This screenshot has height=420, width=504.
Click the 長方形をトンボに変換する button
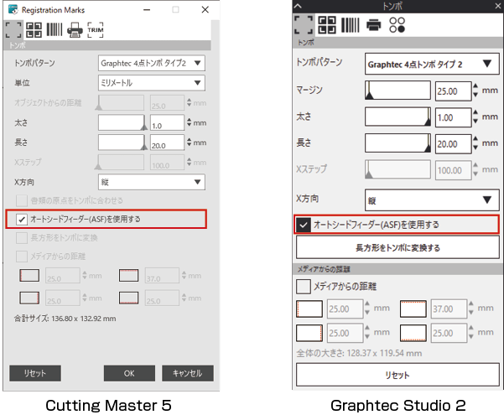tap(397, 248)
